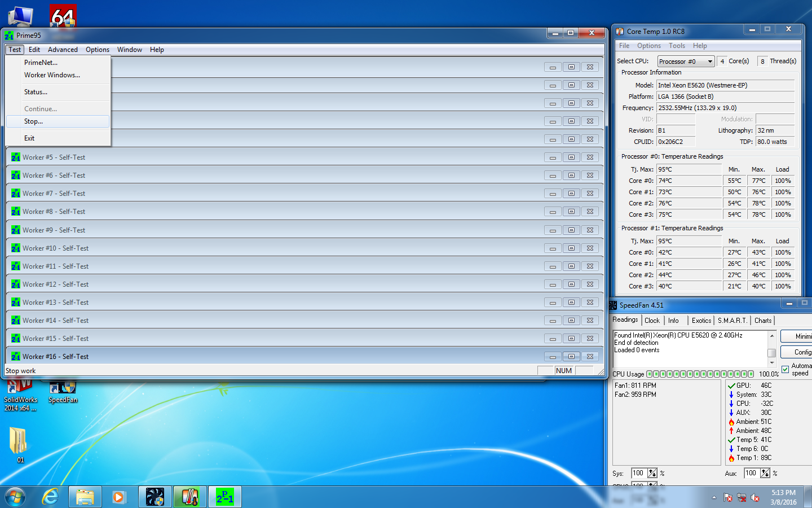Screen dimensions: 812x508
Task: Open the Help menu in Prime95
Action: [x=157, y=50]
